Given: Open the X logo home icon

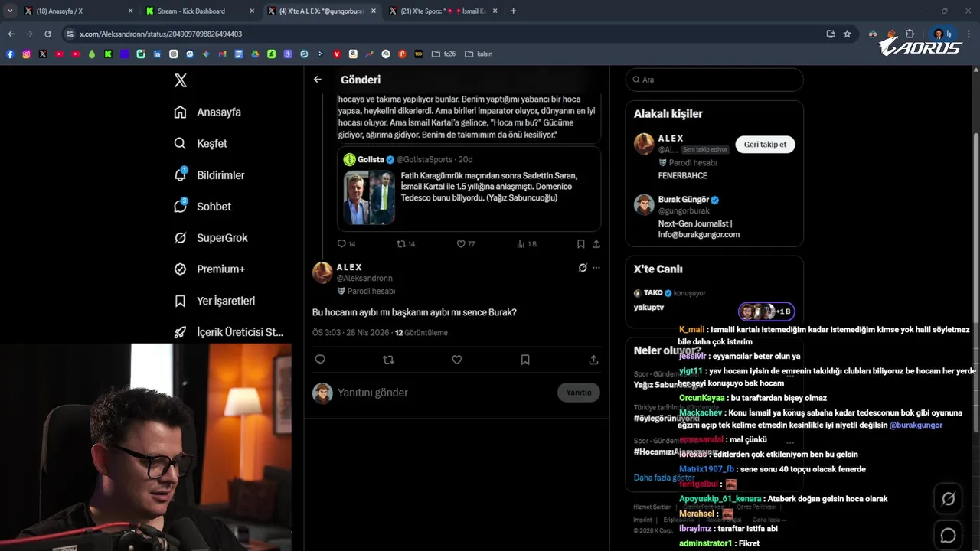Looking at the screenshot, I should click(180, 80).
